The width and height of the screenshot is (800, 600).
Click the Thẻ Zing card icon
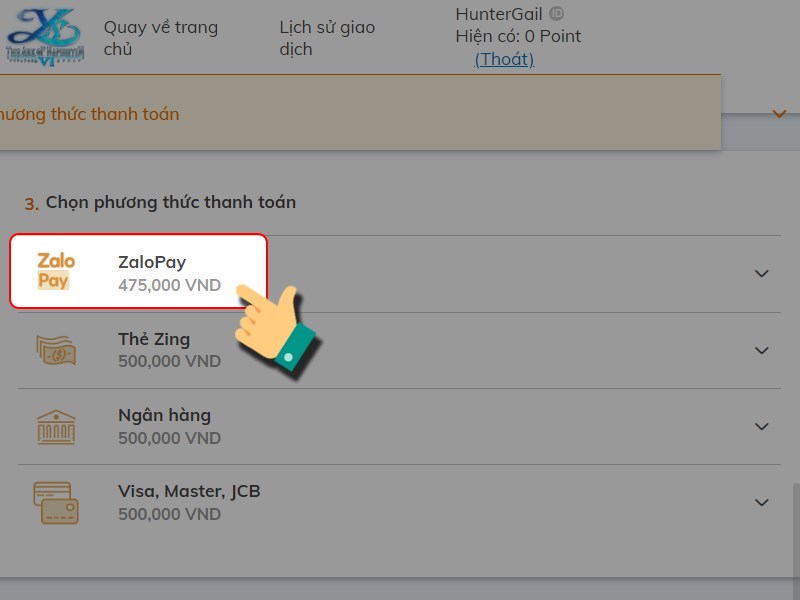coord(56,350)
